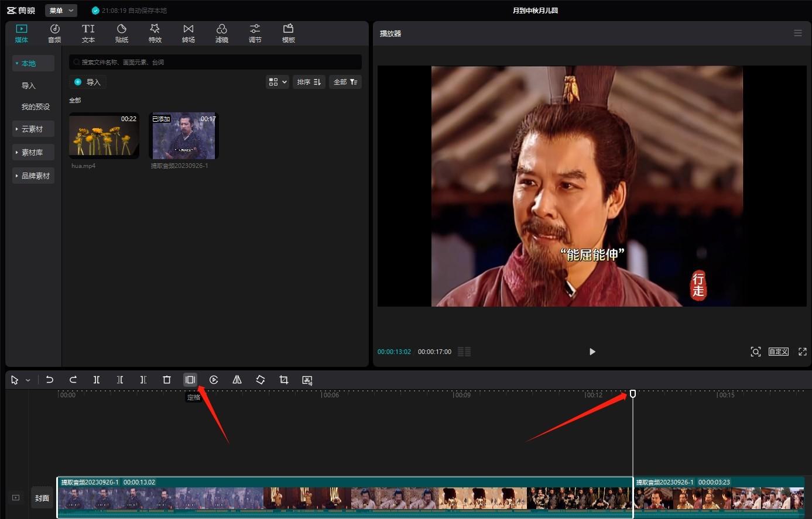Select 导入 in the left sidebar
Viewport: 812px width, 519px height.
coord(29,85)
